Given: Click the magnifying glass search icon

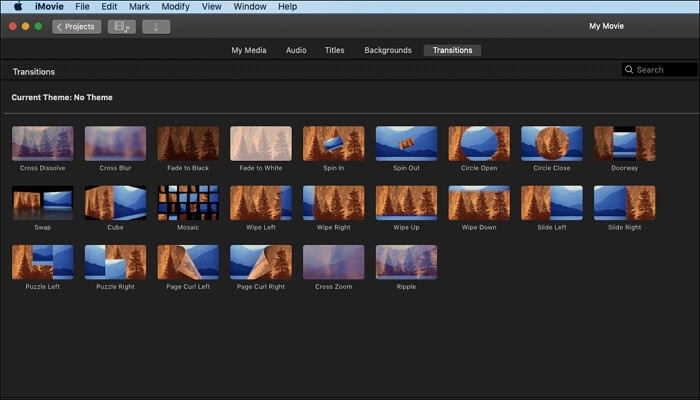Looking at the screenshot, I should (629, 70).
